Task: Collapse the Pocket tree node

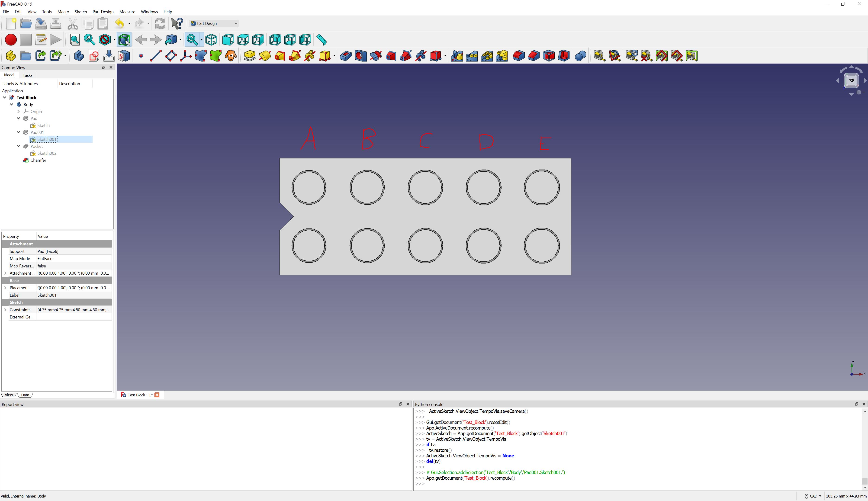Action: pyautogui.click(x=19, y=146)
